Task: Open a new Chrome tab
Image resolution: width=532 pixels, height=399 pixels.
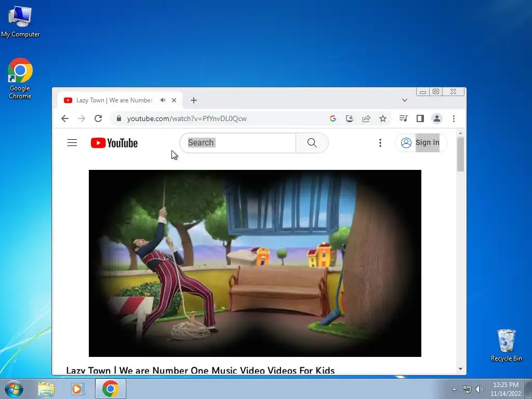Action: coord(193,100)
